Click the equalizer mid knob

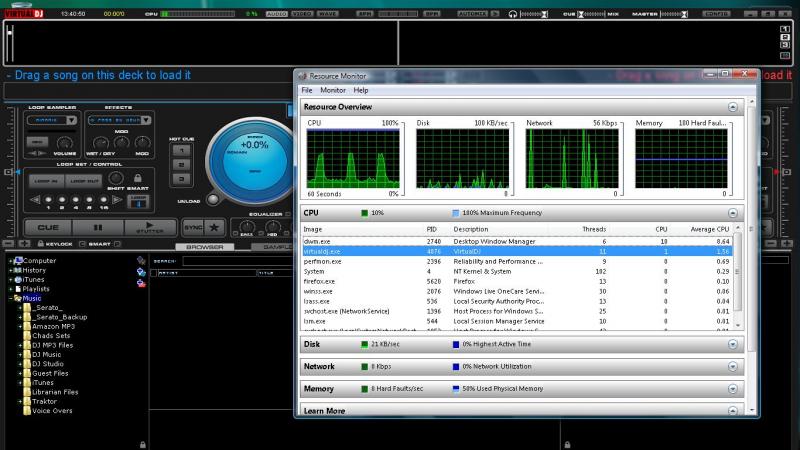pos(272,227)
